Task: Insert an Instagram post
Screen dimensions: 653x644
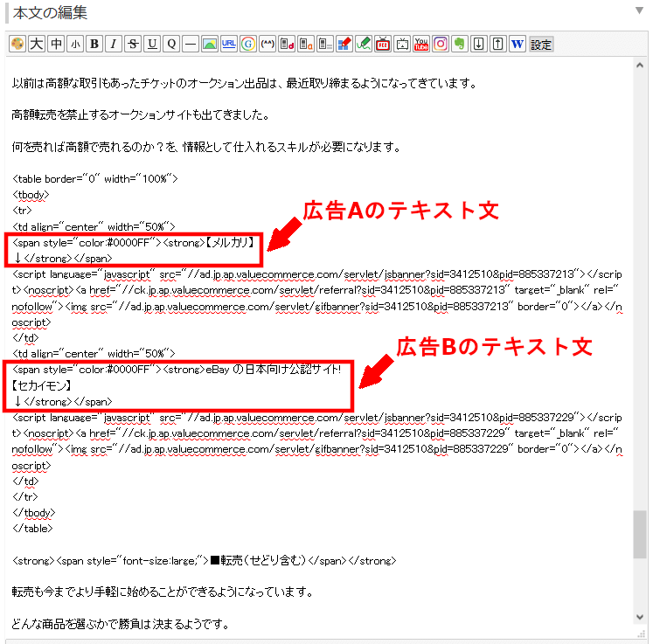Action: click(x=441, y=44)
